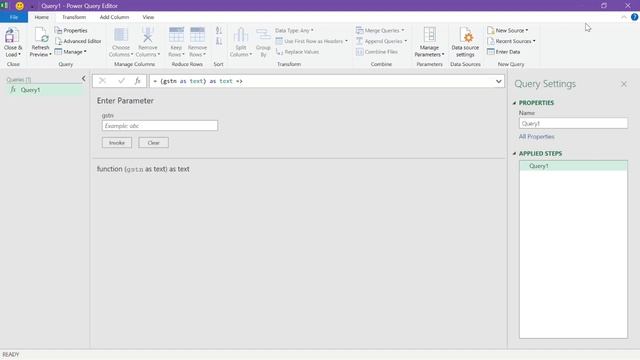Expand the formula bar

click(x=498, y=81)
